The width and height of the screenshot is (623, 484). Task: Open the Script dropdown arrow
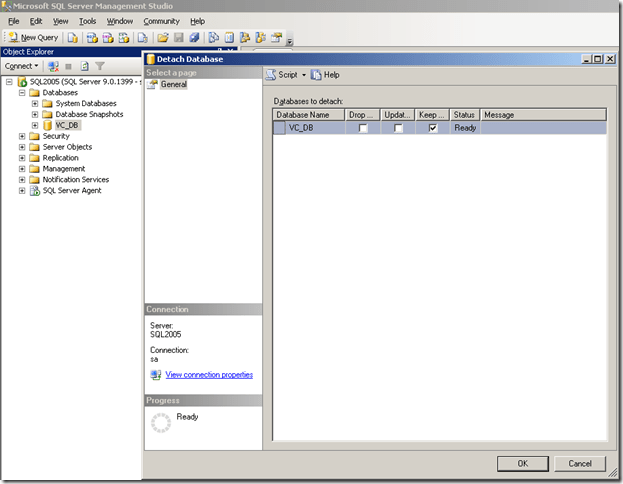304,75
